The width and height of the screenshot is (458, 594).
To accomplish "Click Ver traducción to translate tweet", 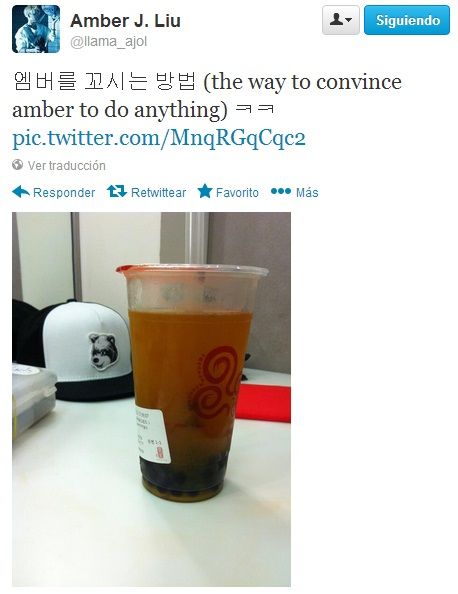I will pos(67,166).
